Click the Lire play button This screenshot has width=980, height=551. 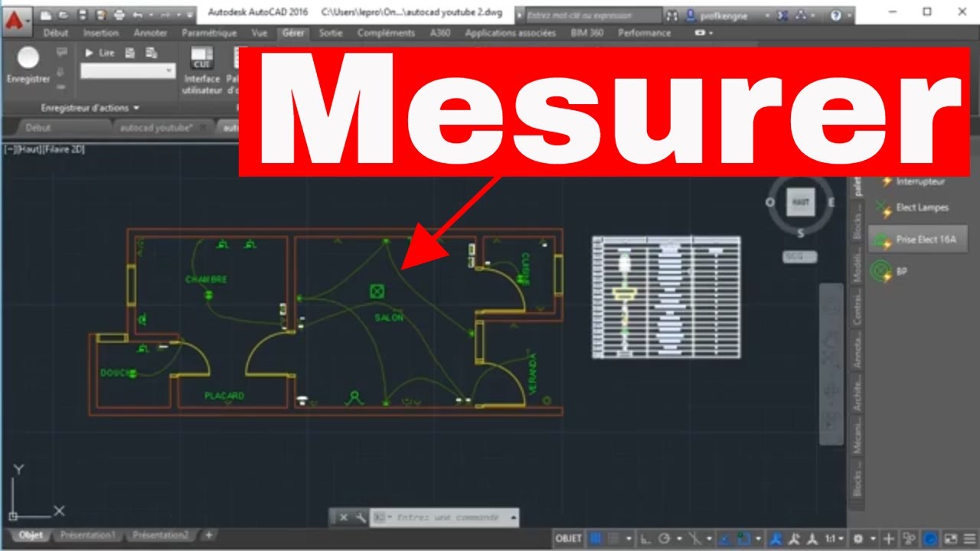point(100,53)
